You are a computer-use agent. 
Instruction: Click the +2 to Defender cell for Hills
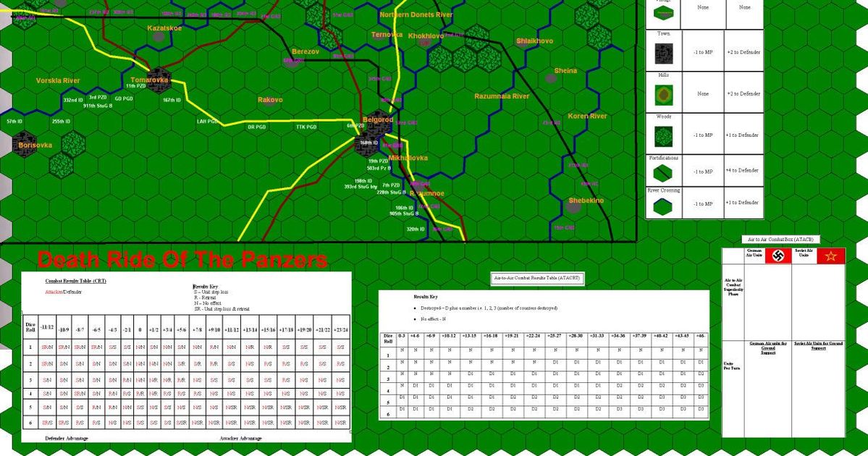(x=743, y=93)
